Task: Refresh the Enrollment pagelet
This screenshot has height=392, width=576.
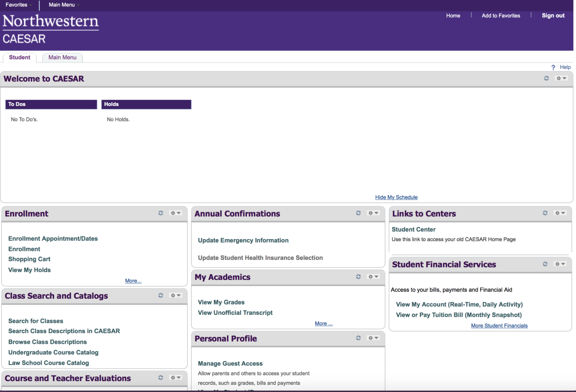Action: (161, 213)
